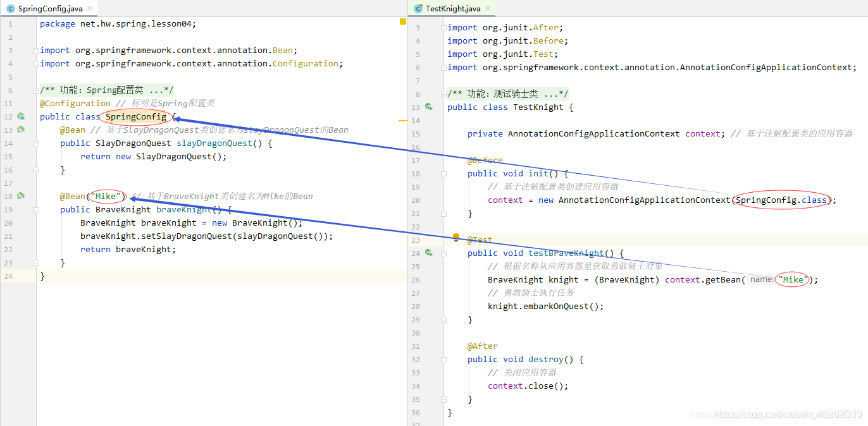Expand folded 测试骑士类 doc comment
This screenshot has height=426, width=868.
click(443, 94)
